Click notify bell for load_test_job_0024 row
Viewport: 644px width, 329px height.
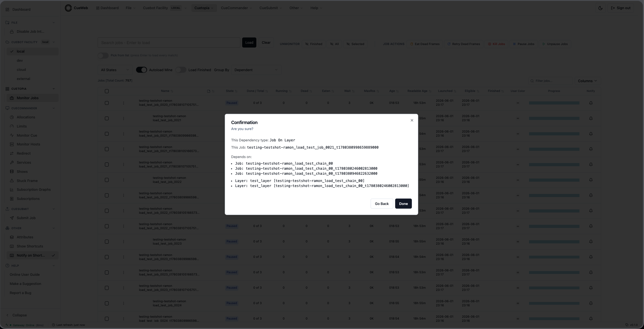591,303
